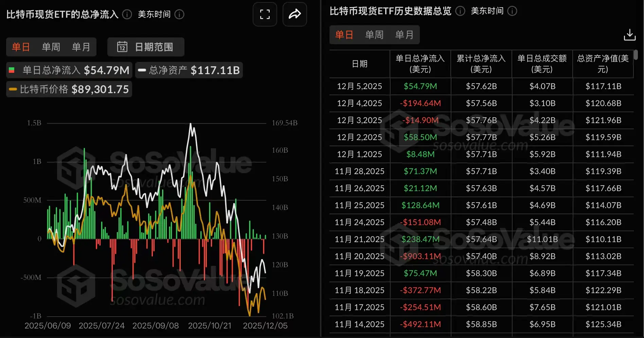Select the 单月 tab in the history table
Viewport: 644px width, 338px height.
pyautogui.click(x=404, y=34)
